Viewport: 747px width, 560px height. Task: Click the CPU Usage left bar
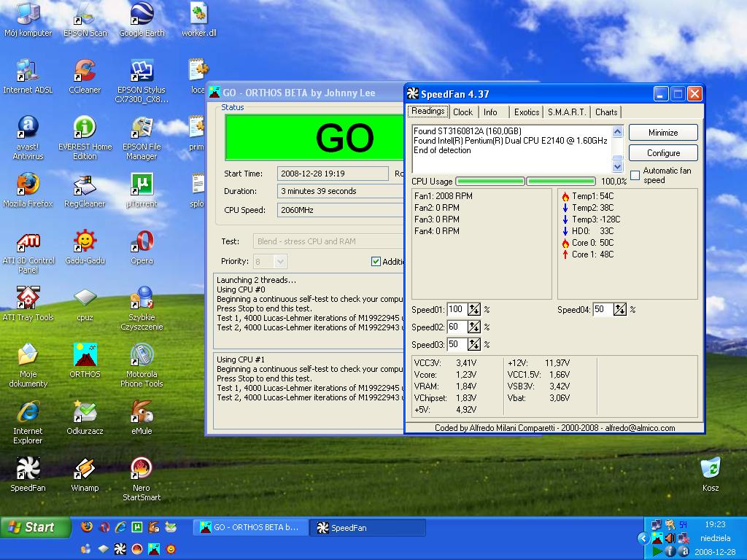pyautogui.click(x=490, y=182)
